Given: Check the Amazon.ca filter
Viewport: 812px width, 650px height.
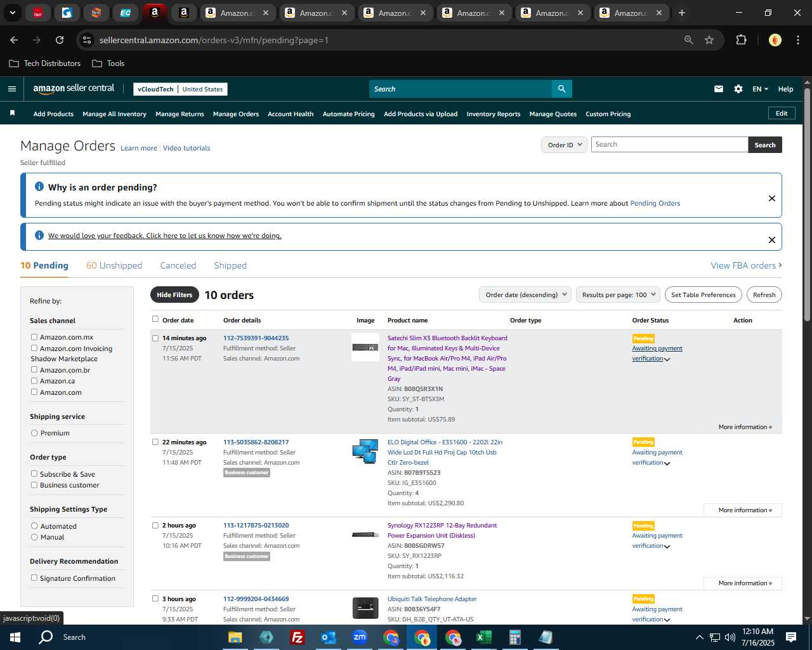Looking at the screenshot, I should pos(34,381).
